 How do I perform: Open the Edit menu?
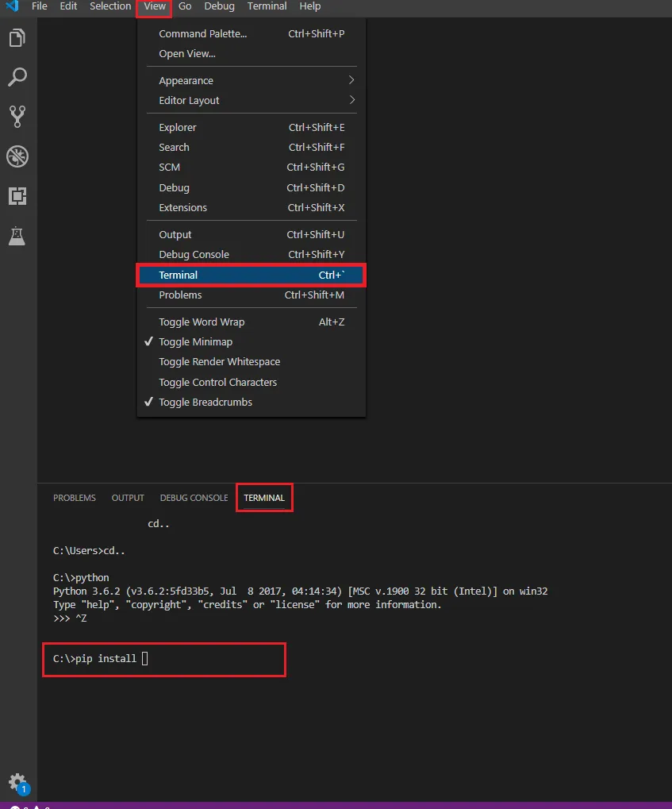[68, 6]
